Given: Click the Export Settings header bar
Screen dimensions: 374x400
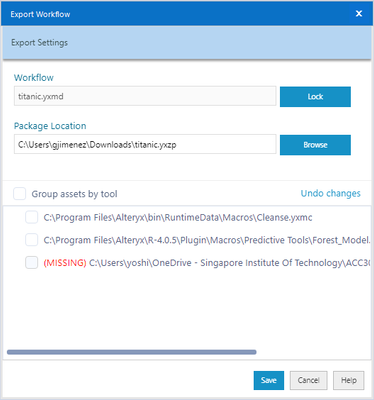Looking at the screenshot, I should coord(187,43).
